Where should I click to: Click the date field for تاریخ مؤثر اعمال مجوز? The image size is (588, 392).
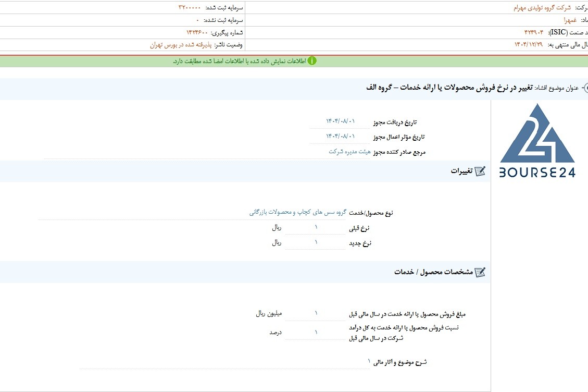(340, 136)
